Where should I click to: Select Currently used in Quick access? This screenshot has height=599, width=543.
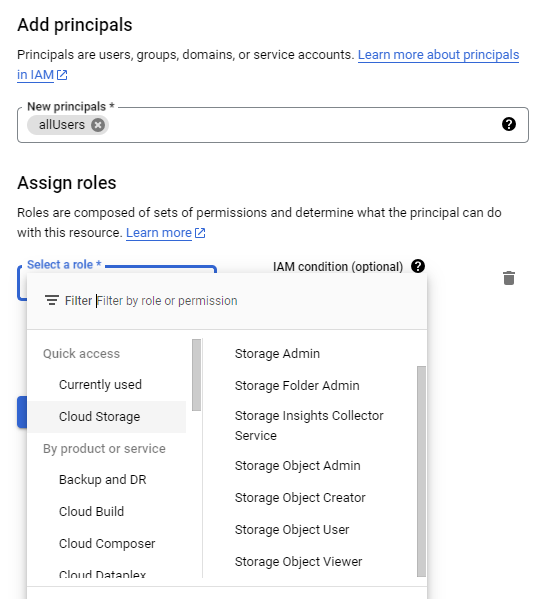(x=100, y=384)
